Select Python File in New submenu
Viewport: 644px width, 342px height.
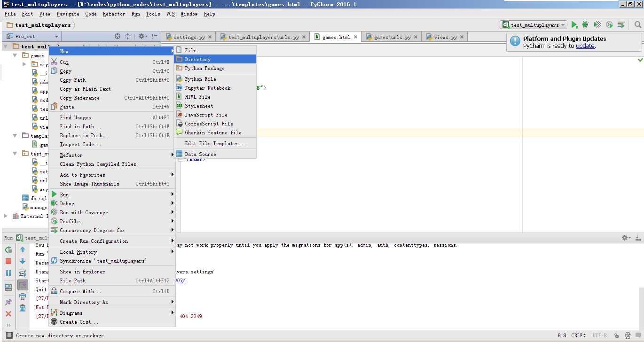(215, 79)
